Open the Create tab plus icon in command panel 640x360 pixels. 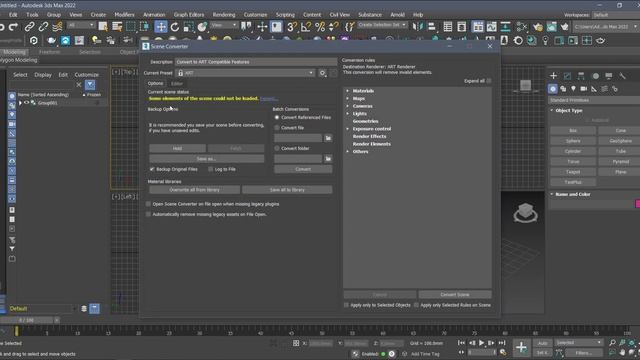click(553, 76)
